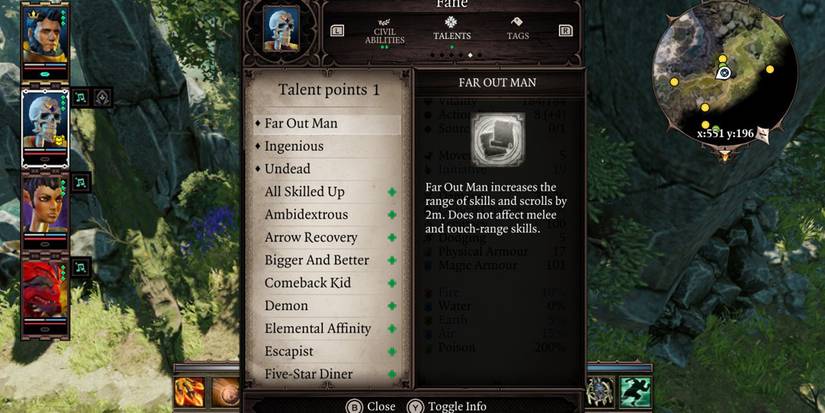This screenshot has width=825, height=413.
Task: Click the teal running figure skill icon
Action: (636, 391)
